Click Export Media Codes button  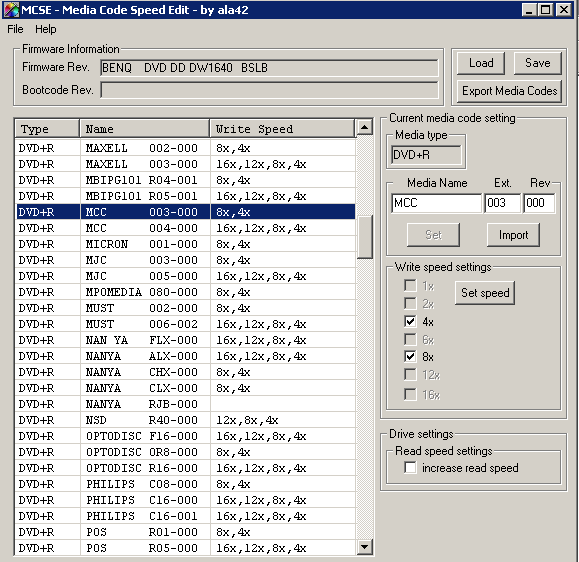pyautogui.click(x=509, y=91)
